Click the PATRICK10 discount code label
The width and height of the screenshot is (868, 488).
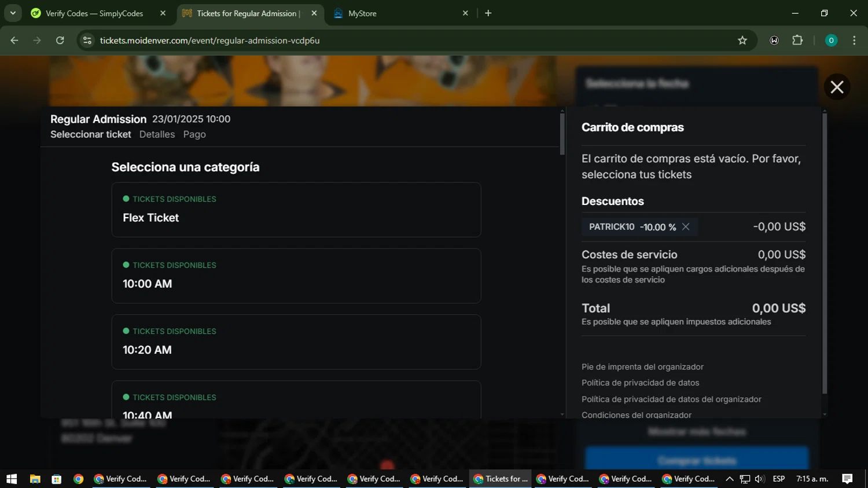(612, 227)
